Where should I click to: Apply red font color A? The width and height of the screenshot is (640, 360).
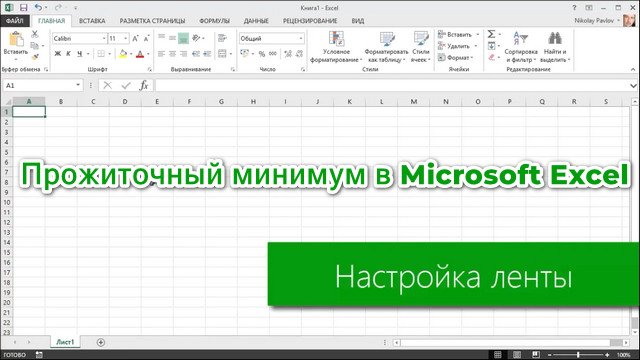140,53
